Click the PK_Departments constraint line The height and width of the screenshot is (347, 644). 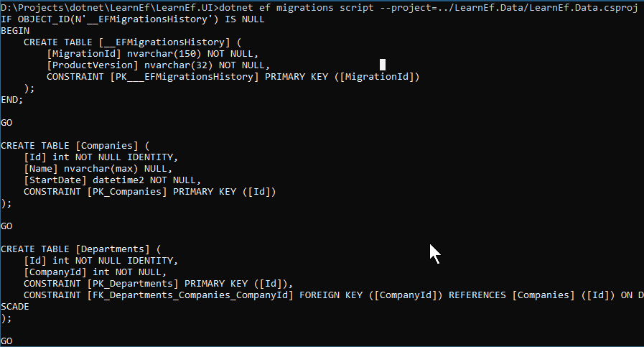(x=158, y=284)
